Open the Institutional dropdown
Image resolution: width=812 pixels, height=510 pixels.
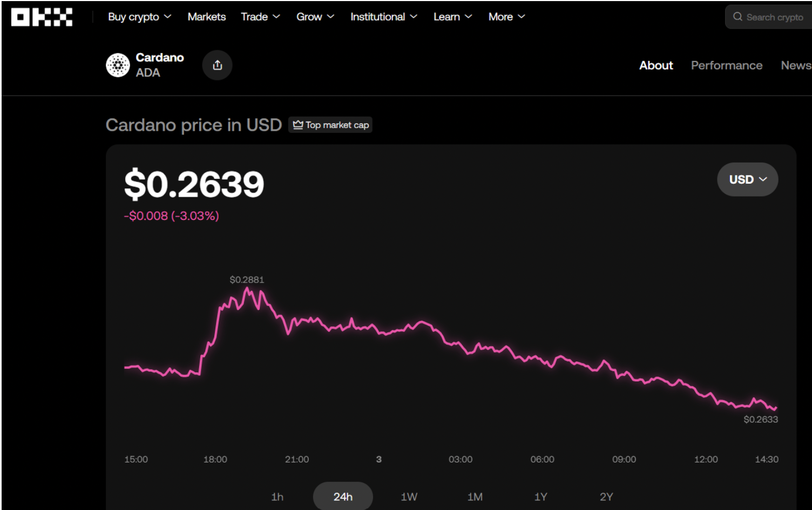point(383,17)
